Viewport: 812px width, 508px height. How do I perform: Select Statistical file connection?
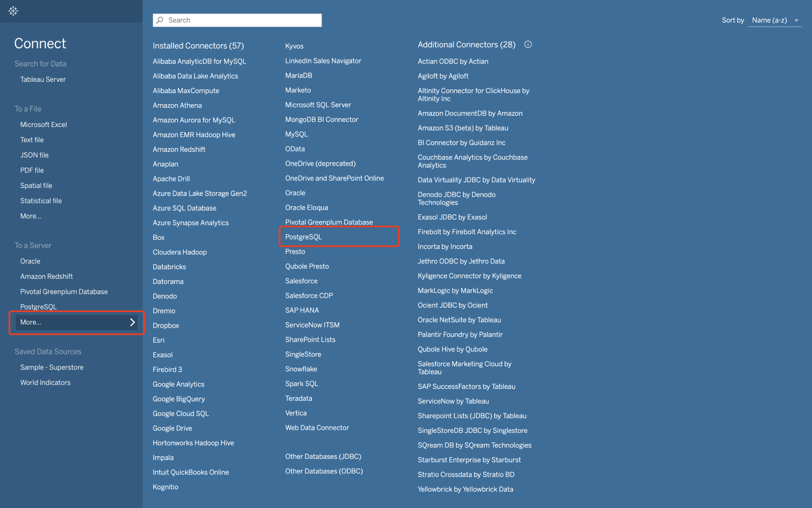click(x=41, y=201)
